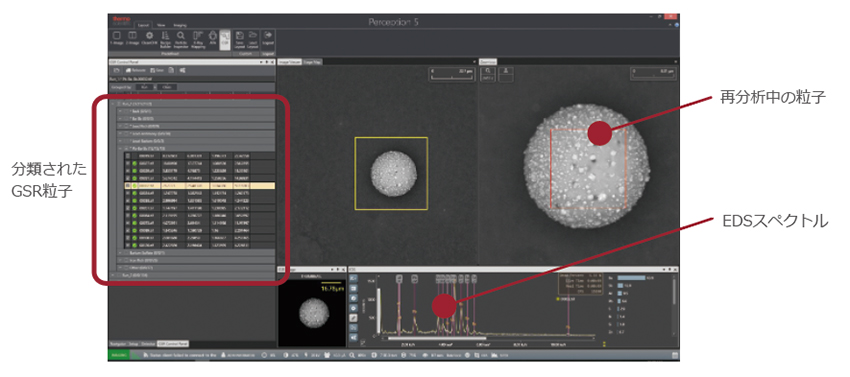Select the pencil tool in EDS sidebar
Viewport: 850px width, 377px height.
(353, 318)
